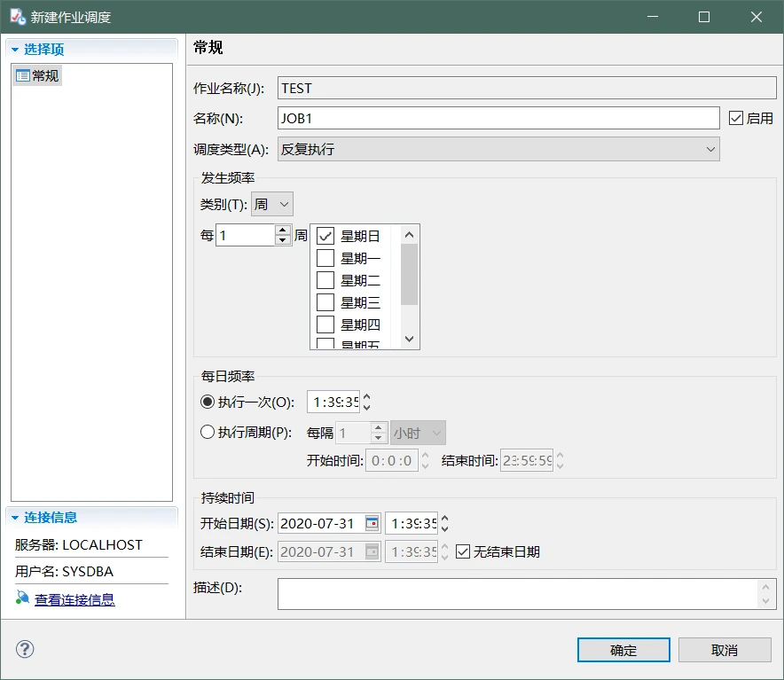
Task: Click the 常规 list icon in sidebar
Action: pos(23,76)
